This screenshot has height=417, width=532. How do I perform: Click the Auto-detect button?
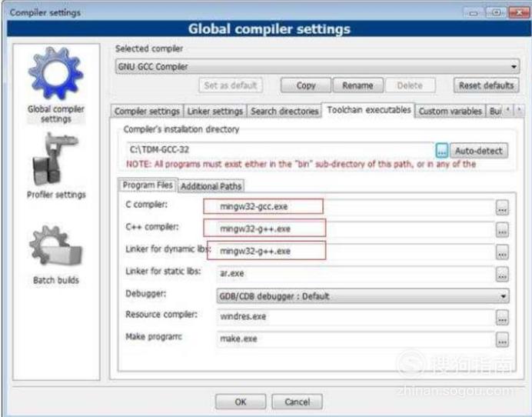478,151
